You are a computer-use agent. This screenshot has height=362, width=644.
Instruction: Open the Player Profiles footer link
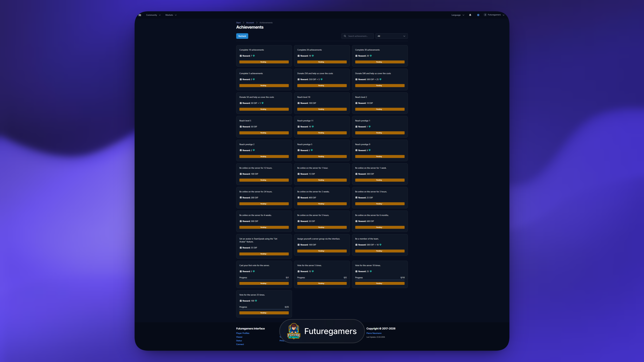tap(243, 333)
